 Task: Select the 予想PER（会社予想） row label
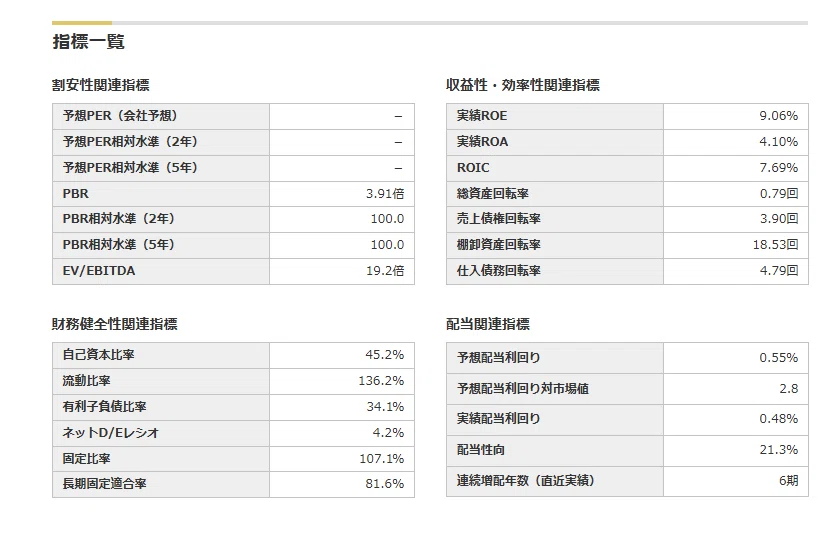[x=120, y=116]
